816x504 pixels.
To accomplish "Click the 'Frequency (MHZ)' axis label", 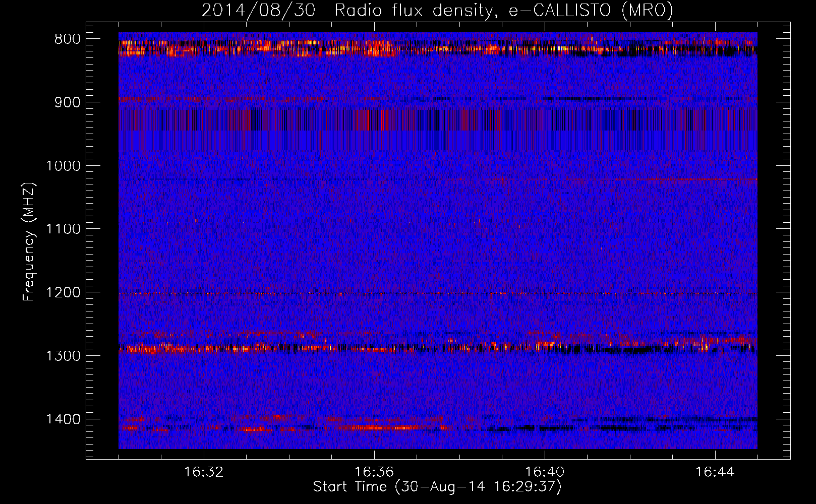I will 29,242.
